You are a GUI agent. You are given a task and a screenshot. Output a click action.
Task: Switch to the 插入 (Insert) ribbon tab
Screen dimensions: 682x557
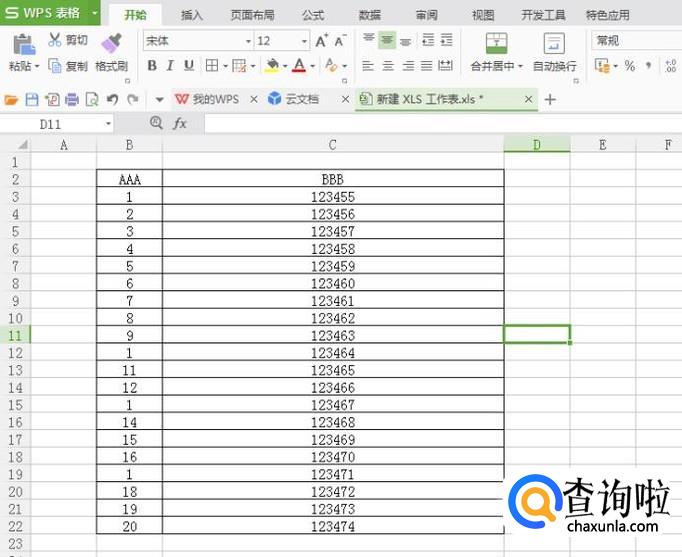tap(192, 15)
